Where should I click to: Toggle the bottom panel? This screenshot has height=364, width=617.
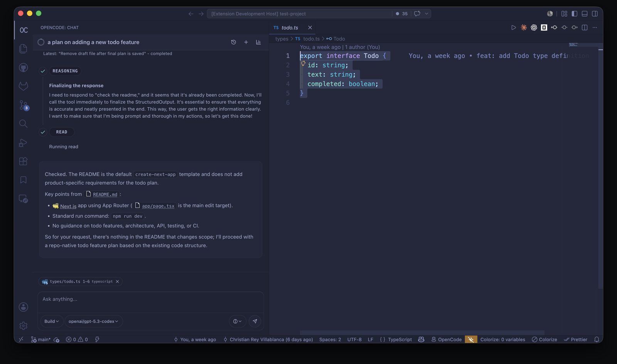point(585,13)
